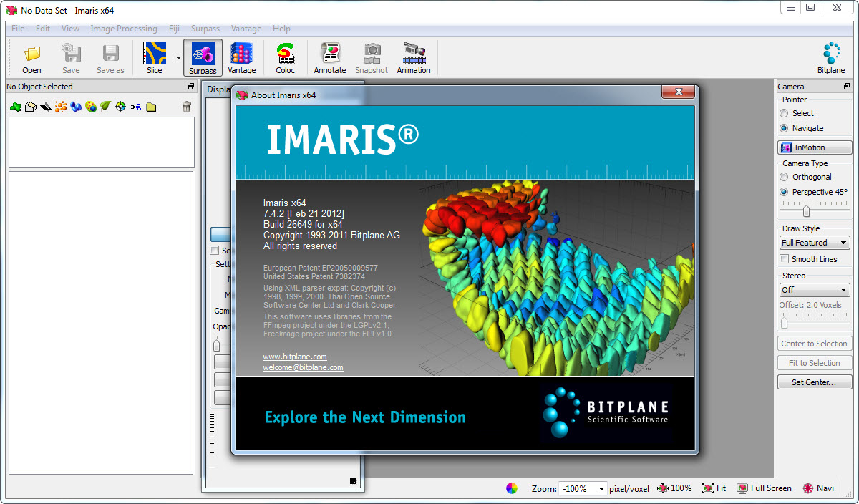
Task: Click the Set Center... button
Action: [815, 382]
